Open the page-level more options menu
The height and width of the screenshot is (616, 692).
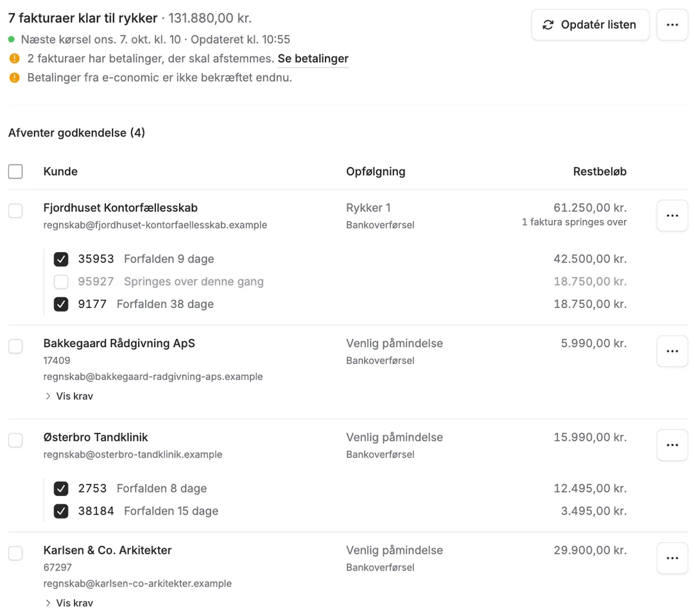pyautogui.click(x=672, y=25)
